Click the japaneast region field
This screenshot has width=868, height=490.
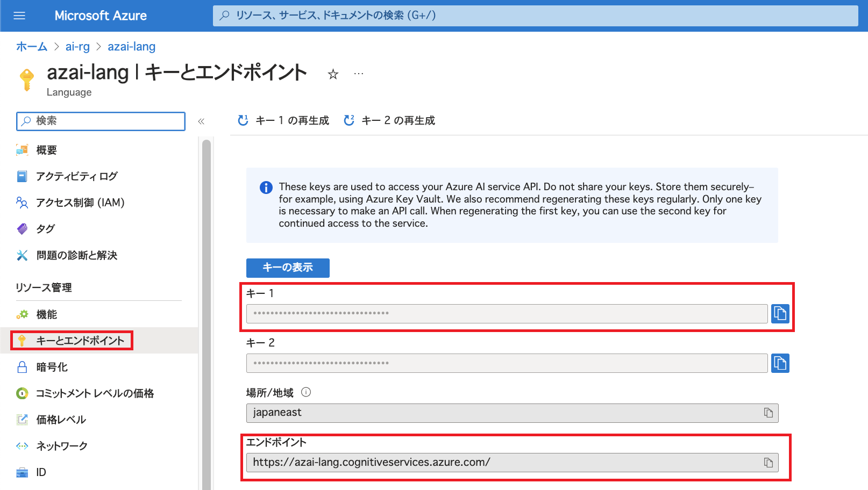512,413
